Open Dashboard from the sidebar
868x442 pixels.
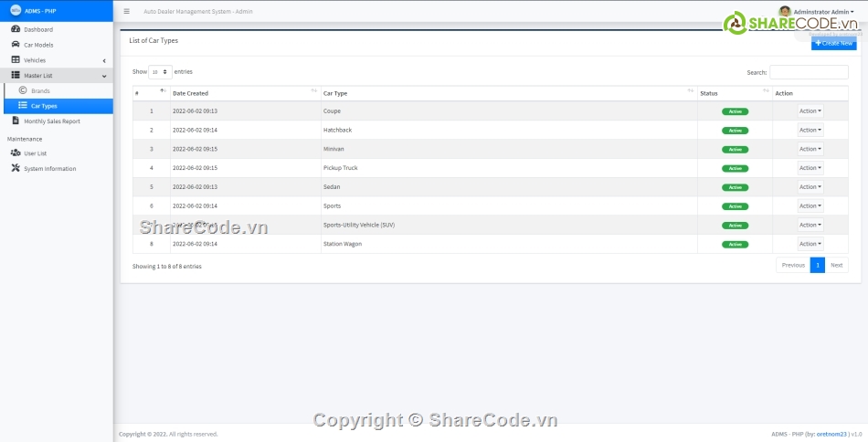coord(37,29)
